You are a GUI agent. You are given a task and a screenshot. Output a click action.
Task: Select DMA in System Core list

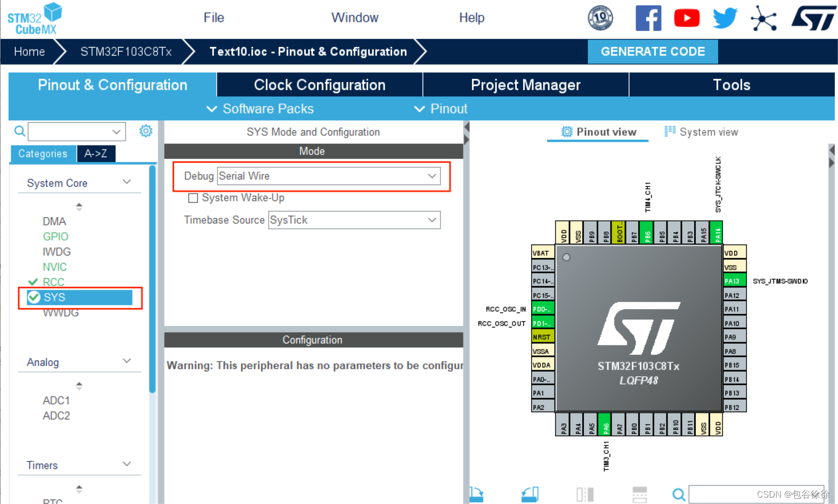point(54,221)
